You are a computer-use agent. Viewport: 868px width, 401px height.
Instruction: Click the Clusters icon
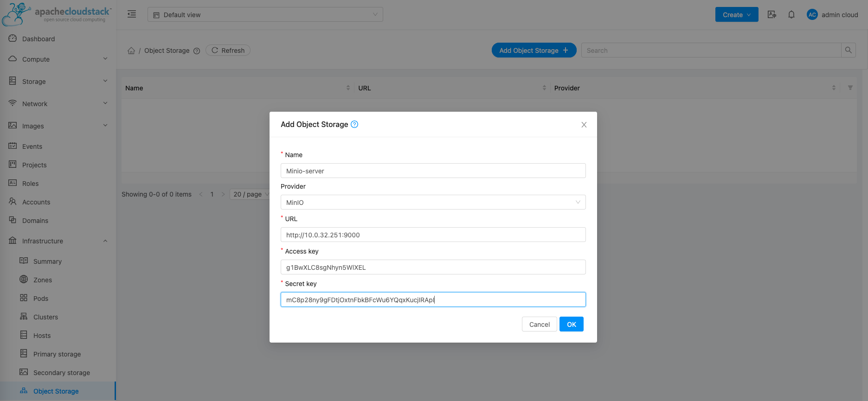[24, 317]
